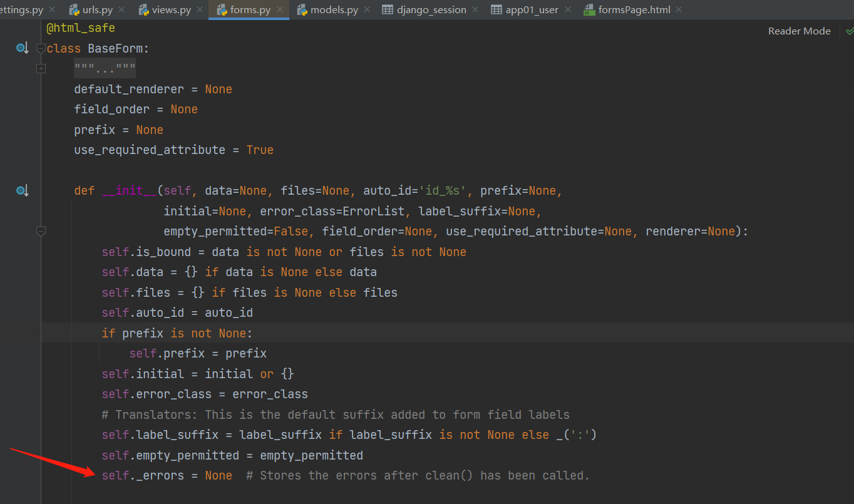Click the error_class=ErrorList parameter
Viewport: 854px width, 504px height.
332,211
